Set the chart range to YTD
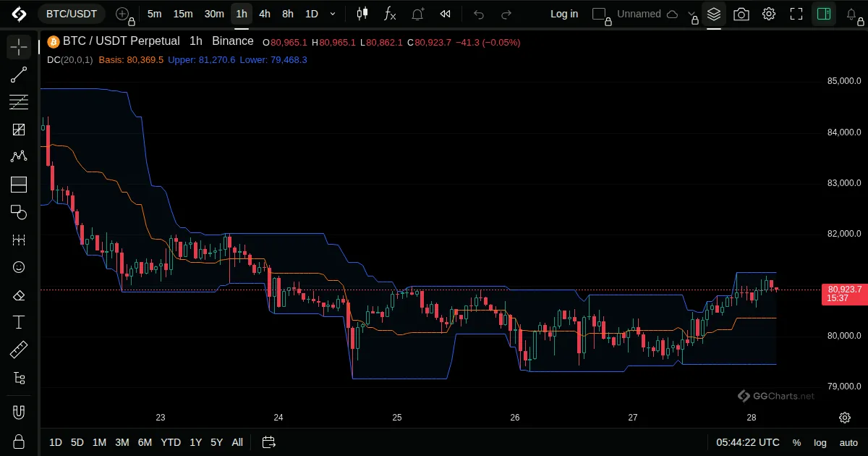Viewport: 868px width, 456px height. click(171, 442)
